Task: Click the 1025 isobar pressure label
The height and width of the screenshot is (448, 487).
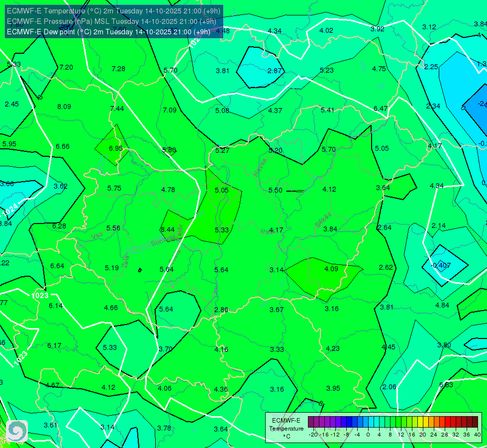Action: 196,40
